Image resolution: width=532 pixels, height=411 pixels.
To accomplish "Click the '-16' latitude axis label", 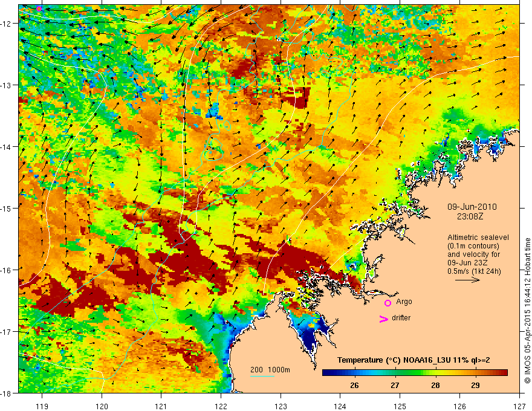I will pyautogui.click(x=7, y=270).
